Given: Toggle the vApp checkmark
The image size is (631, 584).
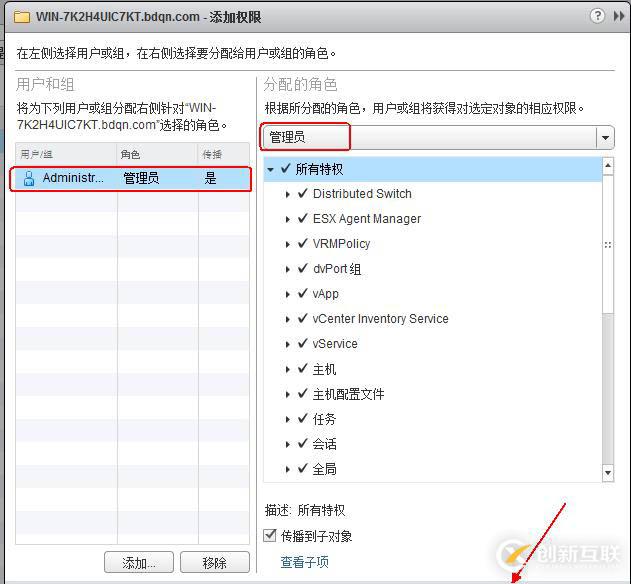Looking at the screenshot, I should click(x=303, y=293).
